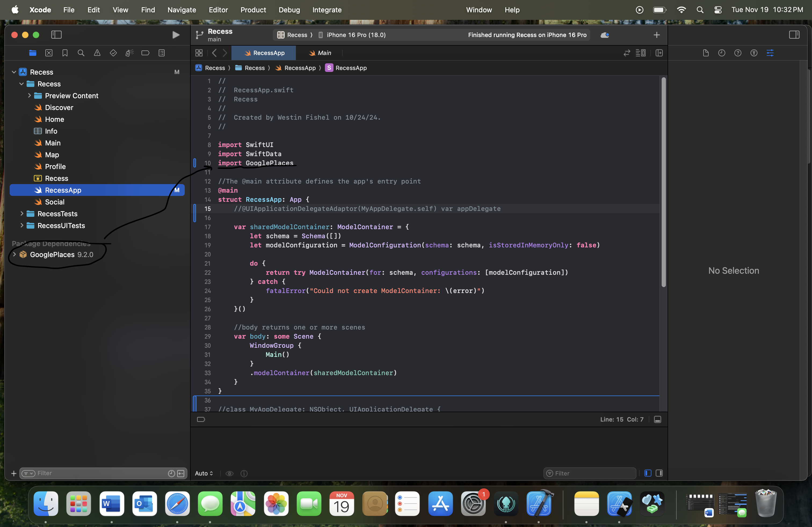Screen dimensions: 812x527
Task: Add an editor pane on the right
Action: tap(659, 53)
